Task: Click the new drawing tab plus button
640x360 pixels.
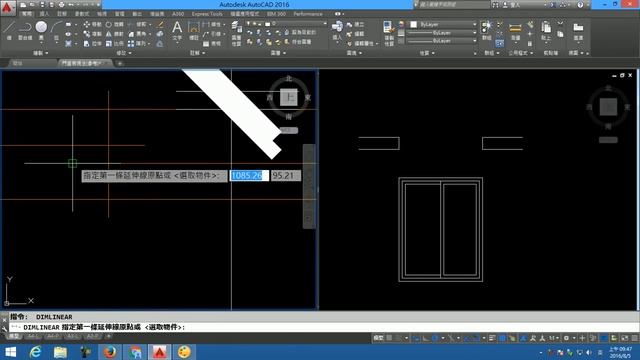Action: click(120, 63)
